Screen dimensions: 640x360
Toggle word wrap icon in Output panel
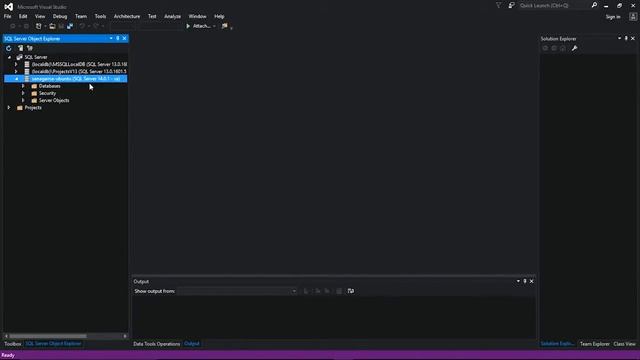[x=351, y=291]
